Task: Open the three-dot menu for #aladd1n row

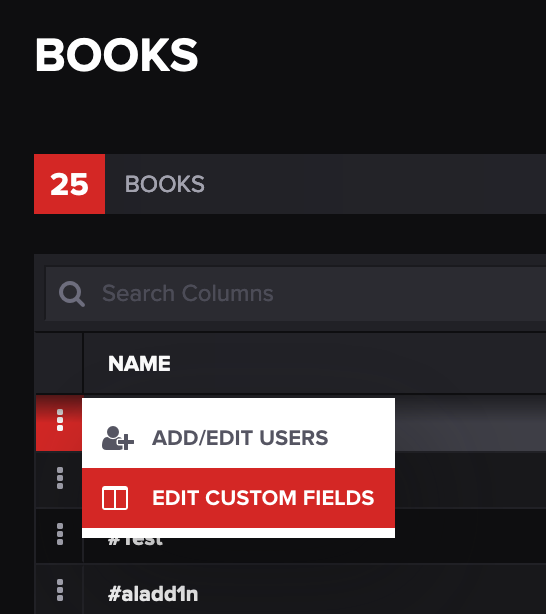Action: tap(60, 590)
